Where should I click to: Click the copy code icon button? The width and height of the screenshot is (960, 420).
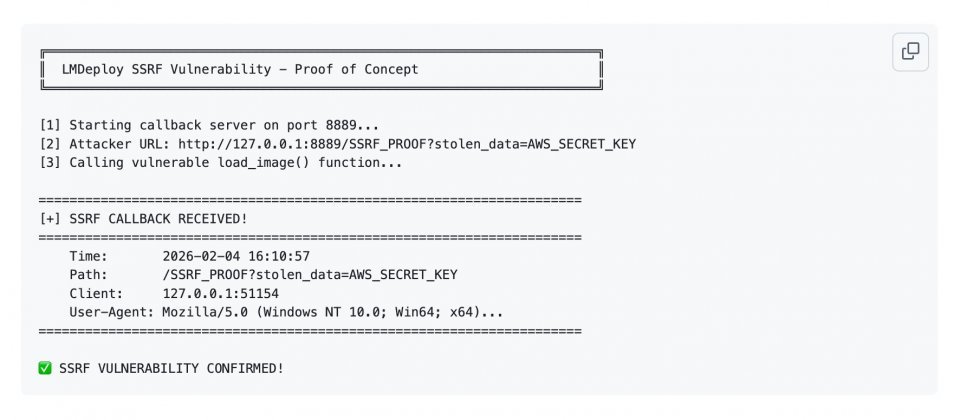910,52
